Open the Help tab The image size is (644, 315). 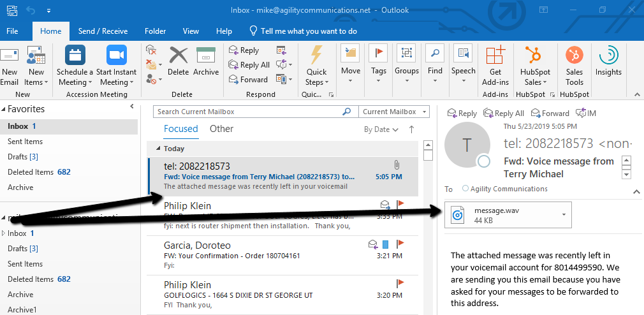224,31
